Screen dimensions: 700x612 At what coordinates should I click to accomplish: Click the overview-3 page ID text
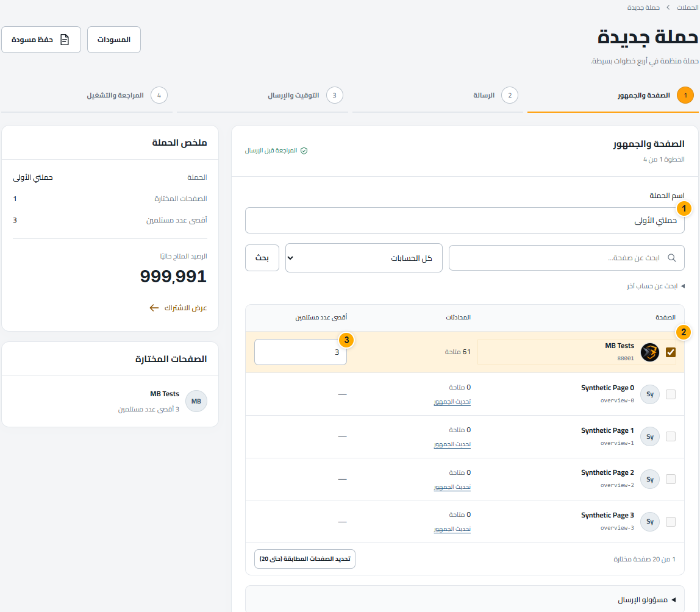point(617,528)
